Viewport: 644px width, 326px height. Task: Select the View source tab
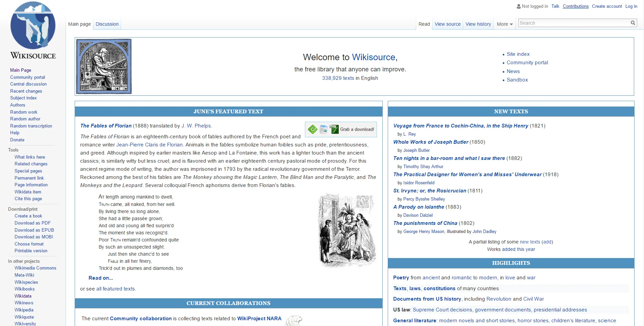click(447, 24)
